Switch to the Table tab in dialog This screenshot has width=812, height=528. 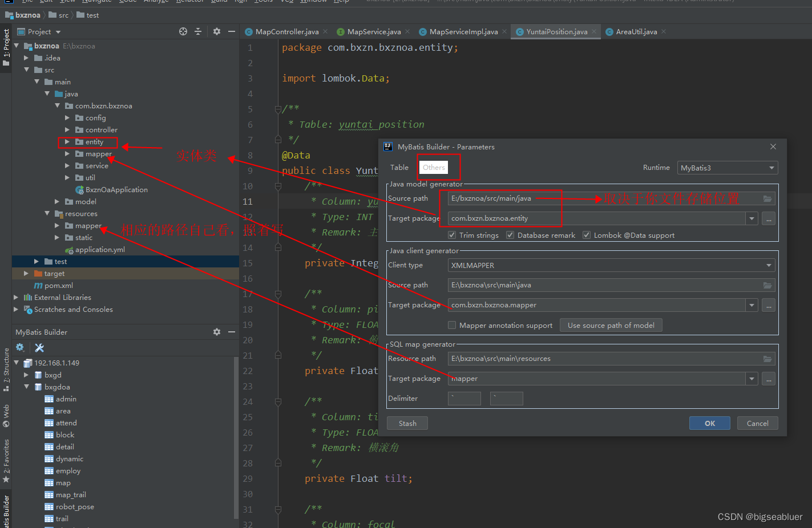pos(399,167)
